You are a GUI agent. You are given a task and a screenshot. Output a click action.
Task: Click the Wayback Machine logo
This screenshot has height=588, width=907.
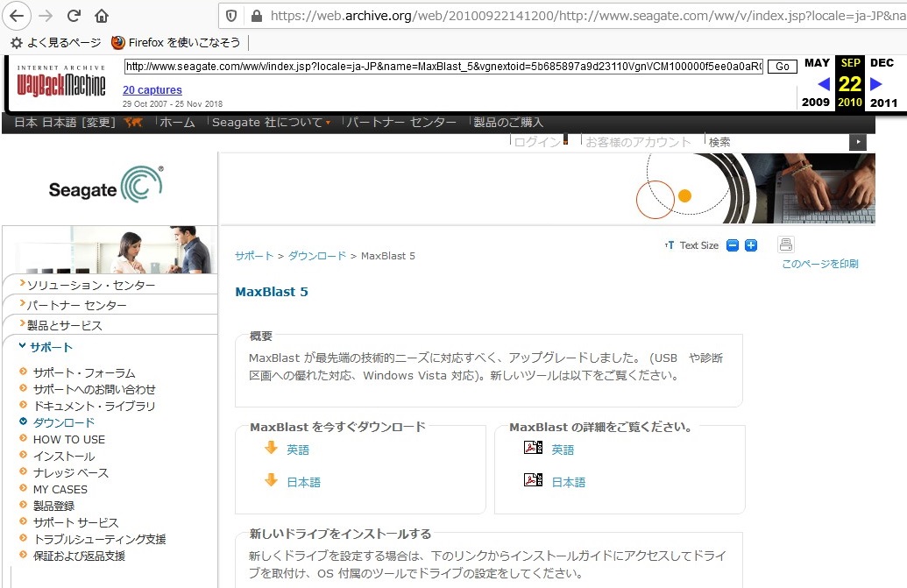click(x=61, y=82)
